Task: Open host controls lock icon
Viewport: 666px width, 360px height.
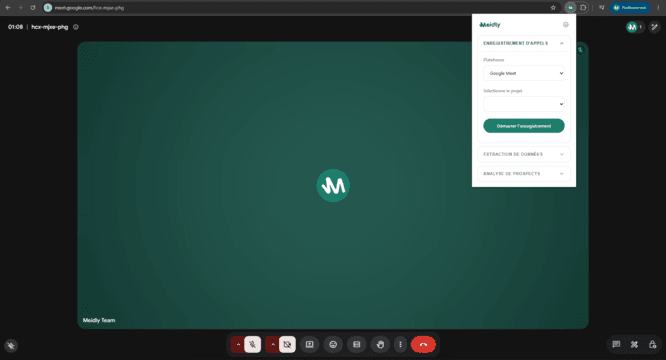Action: pyautogui.click(x=652, y=344)
